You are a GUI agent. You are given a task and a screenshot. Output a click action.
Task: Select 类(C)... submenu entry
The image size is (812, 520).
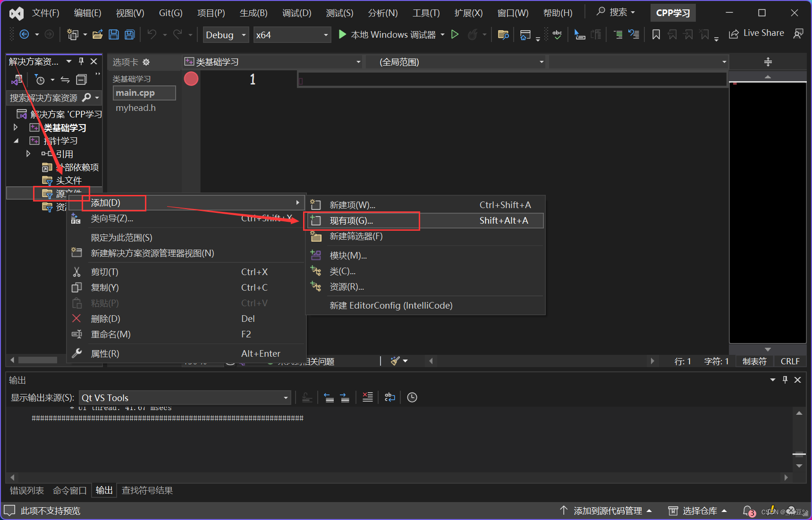425,271
